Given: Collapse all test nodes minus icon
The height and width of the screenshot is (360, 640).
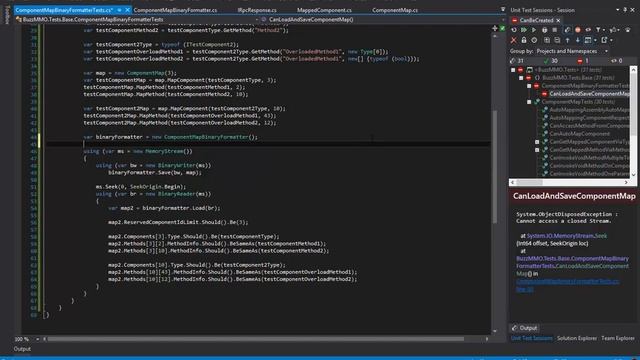Looking at the screenshot, I should 557,40.
